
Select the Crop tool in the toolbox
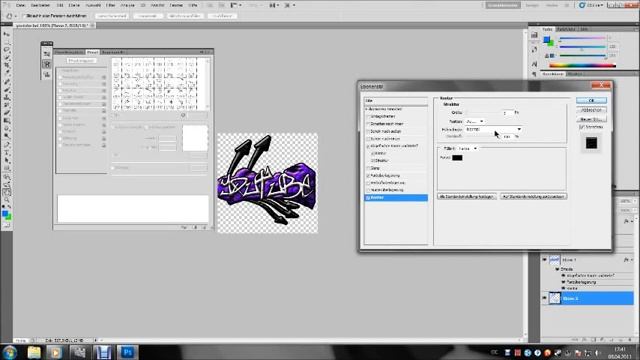click(7, 66)
